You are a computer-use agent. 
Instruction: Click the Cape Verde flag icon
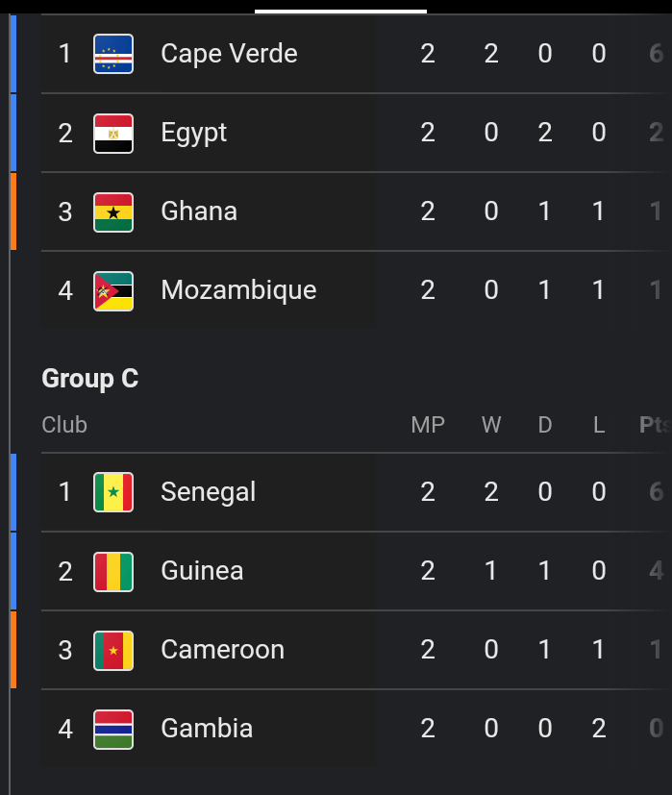click(x=113, y=54)
